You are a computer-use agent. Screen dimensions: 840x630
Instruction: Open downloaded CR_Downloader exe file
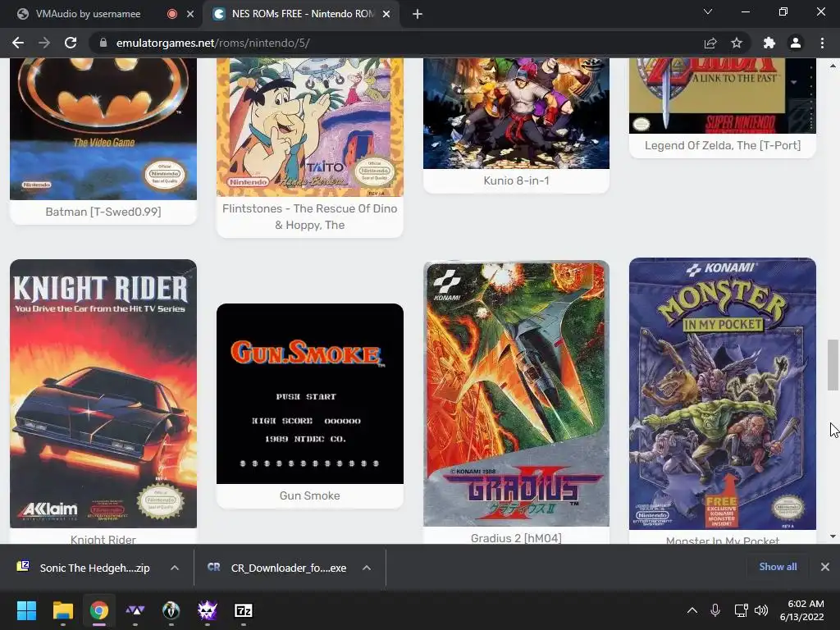(277, 568)
